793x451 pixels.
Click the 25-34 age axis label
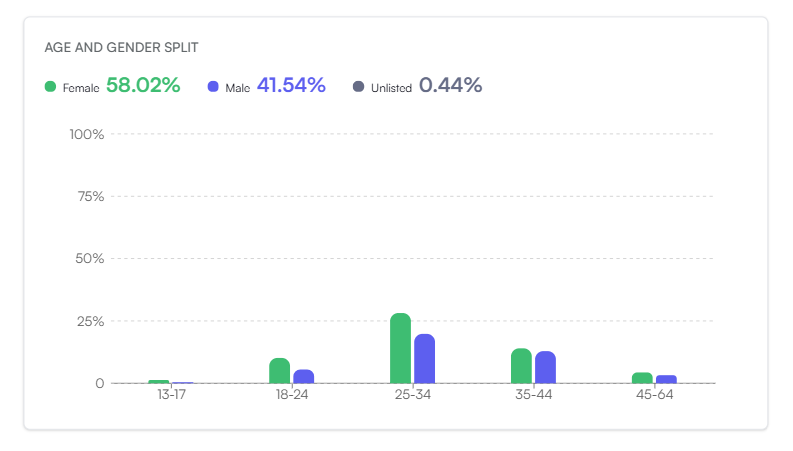click(413, 395)
